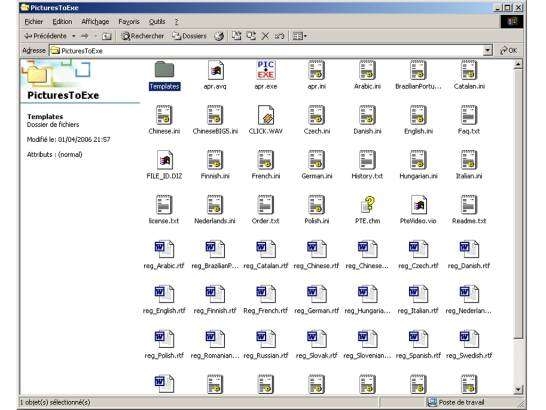Click the Italian.ini file name
Image resolution: width=546 pixels, height=410 pixels.
469,176
